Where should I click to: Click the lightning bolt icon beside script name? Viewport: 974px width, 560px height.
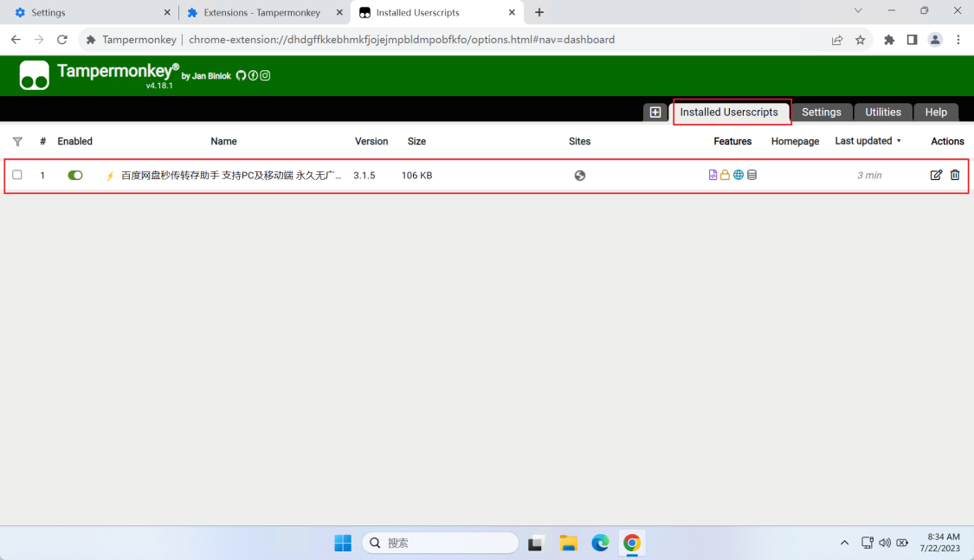110,176
